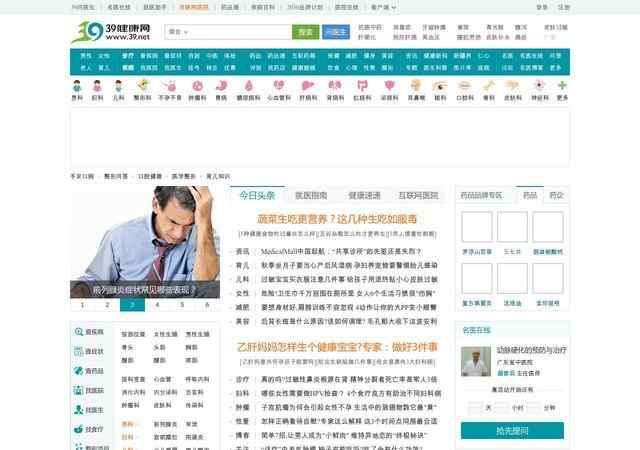Viewport: 640px width, 450px height.
Task: Click the 抢先提问 button
Action: pyautogui.click(x=512, y=431)
